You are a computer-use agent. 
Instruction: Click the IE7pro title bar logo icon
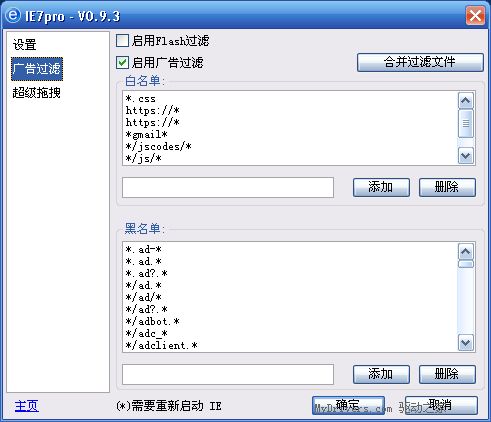coord(13,15)
